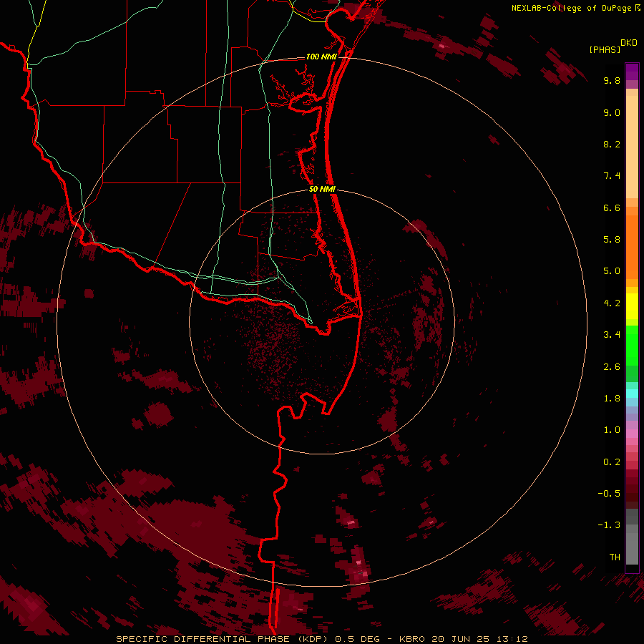Click the 100 NMI range ring label
Viewport: 644px width, 644px height.
coord(321,57)
